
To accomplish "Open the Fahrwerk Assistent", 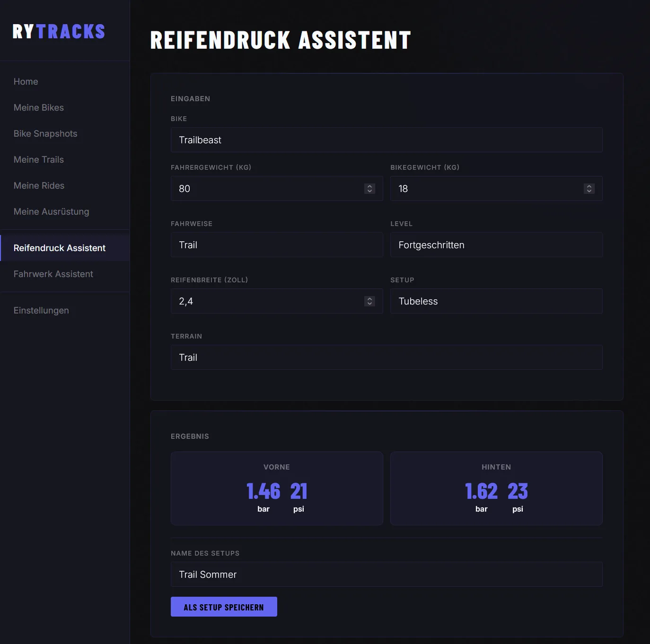I will [x=53, y=274].
